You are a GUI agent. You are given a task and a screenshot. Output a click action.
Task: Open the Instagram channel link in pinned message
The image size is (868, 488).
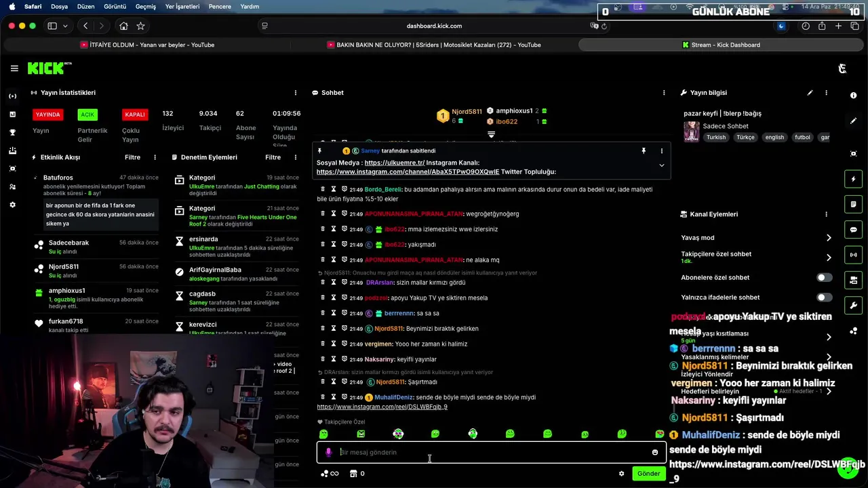pyautogui.click(x=408, y=172)
